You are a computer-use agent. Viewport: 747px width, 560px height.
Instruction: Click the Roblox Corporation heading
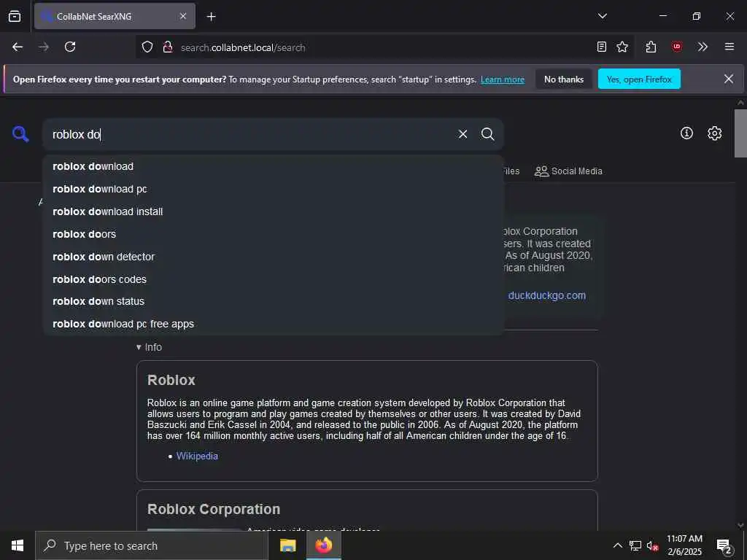pos(214,509)
